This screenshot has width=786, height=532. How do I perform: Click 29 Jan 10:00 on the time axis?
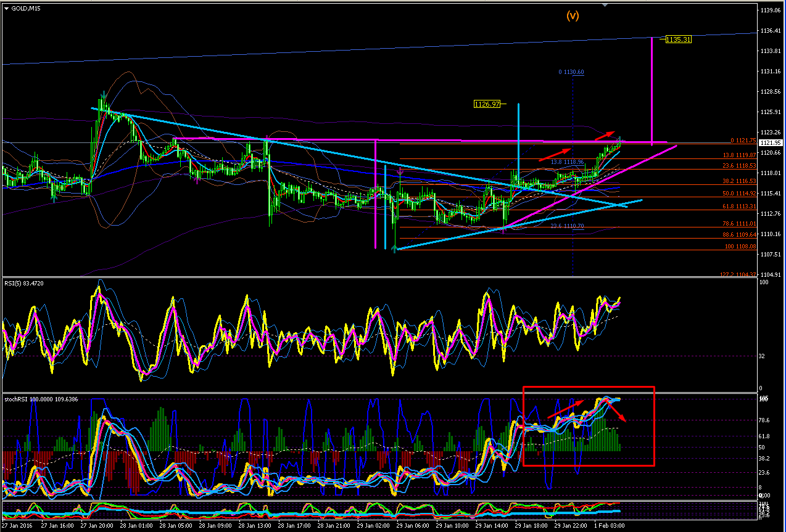point(453,526)
